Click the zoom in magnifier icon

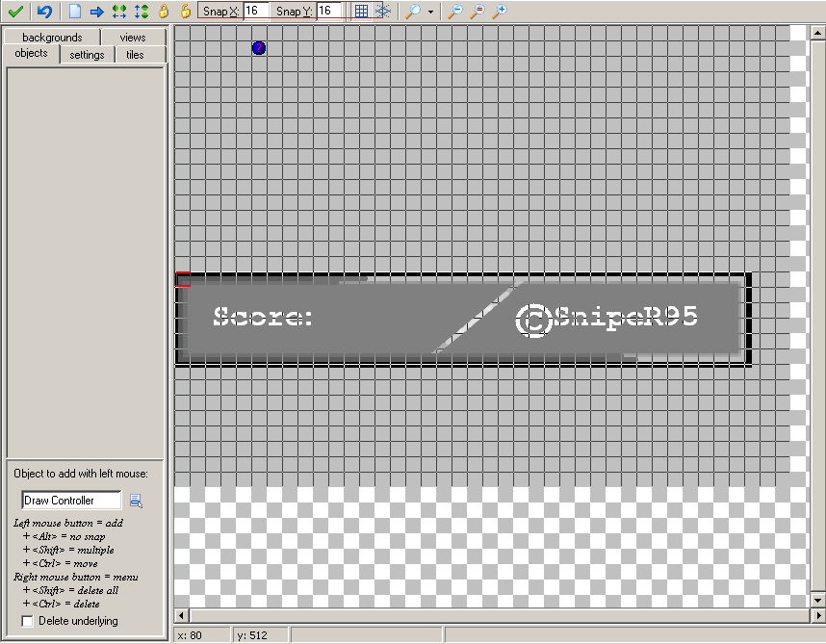click(499, 12)
